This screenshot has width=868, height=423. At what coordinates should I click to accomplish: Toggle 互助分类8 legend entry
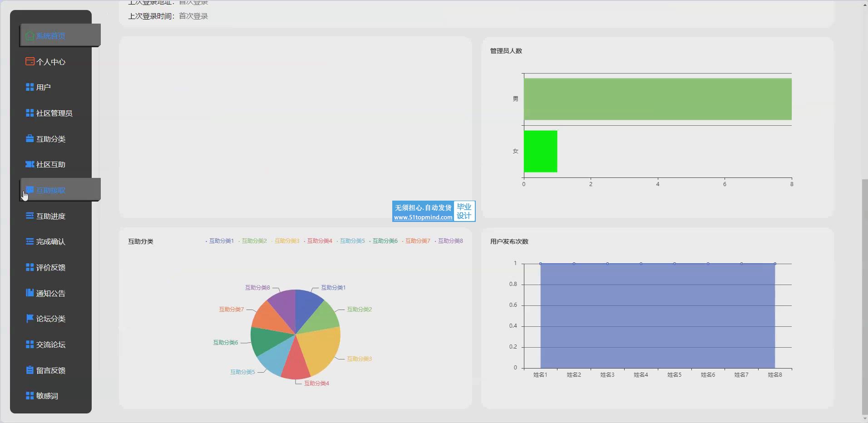[449, 241]
